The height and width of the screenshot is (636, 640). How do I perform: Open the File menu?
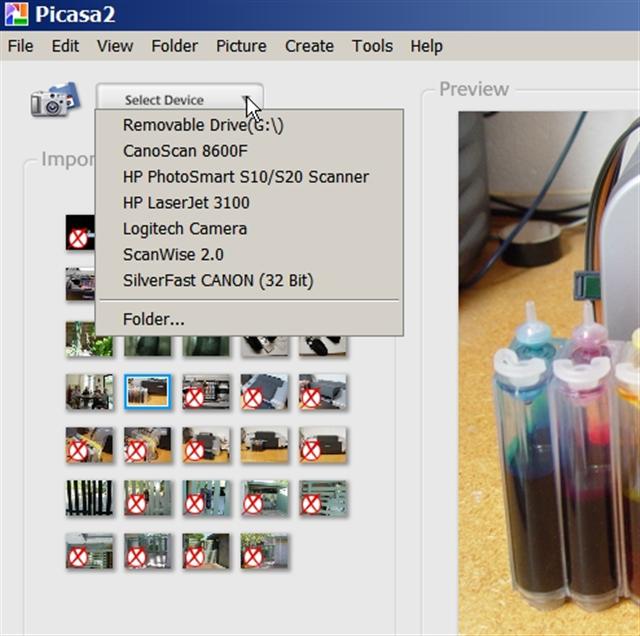[x=20, y=46]
